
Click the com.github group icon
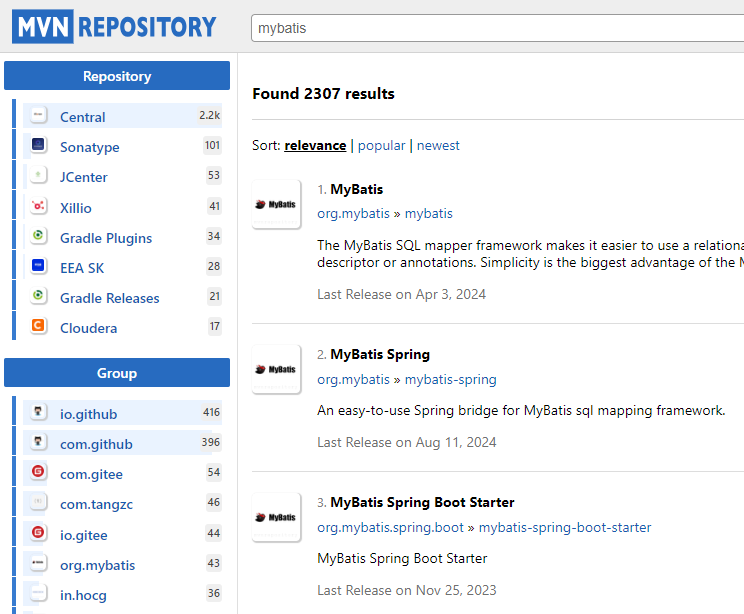(38, 442)
